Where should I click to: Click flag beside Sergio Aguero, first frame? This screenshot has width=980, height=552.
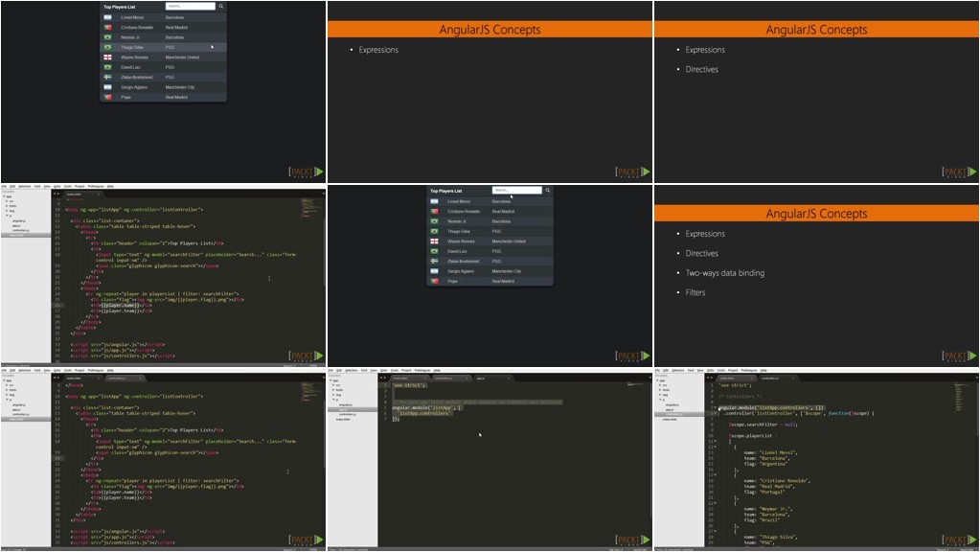[x=107, y=87]
